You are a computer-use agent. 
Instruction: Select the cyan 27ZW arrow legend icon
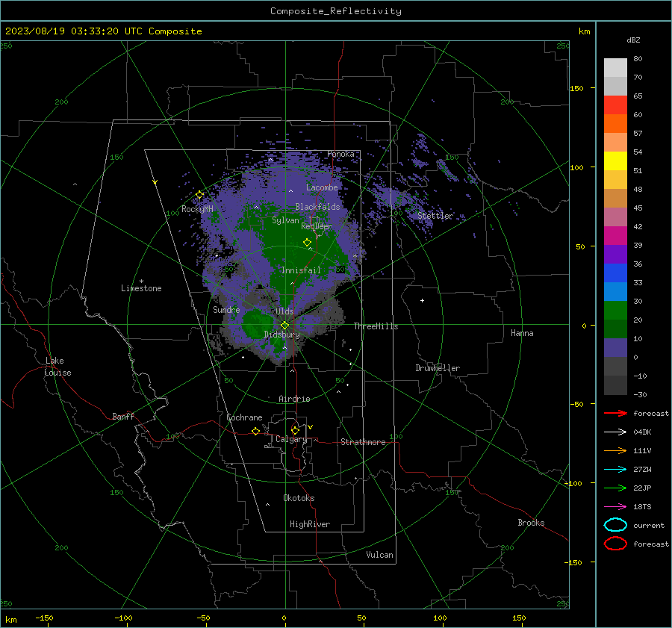[615, 470]
